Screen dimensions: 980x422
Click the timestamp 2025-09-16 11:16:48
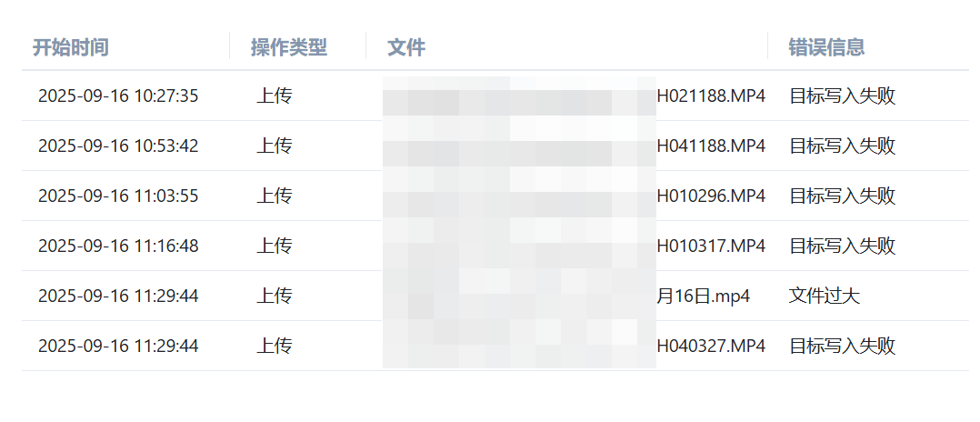tap(118, 246)
